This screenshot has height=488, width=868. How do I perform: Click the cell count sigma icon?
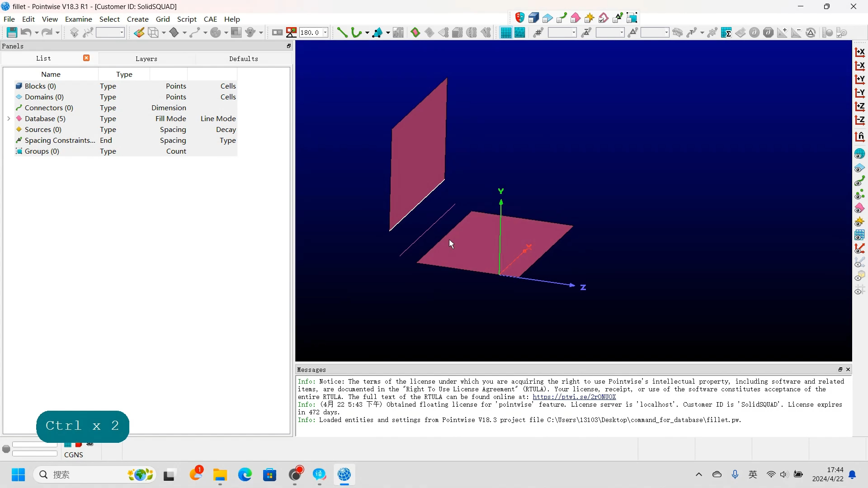[726, 32]
